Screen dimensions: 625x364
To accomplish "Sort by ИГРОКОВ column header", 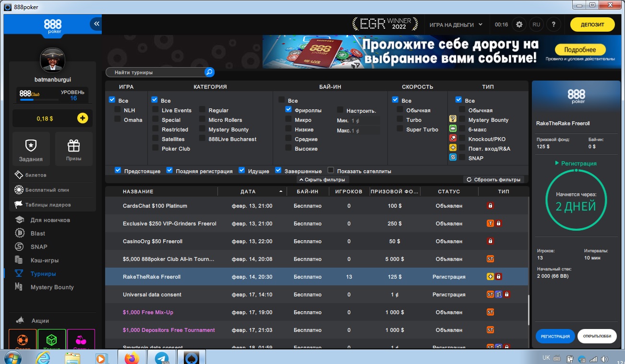I will [x=349, y=191].
